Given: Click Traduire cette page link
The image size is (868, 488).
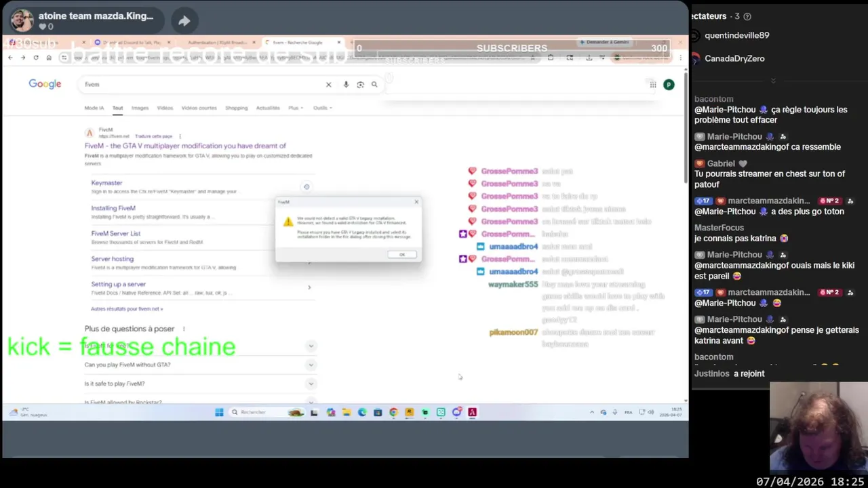Looking at the screenshot, I should coord(153,136).
